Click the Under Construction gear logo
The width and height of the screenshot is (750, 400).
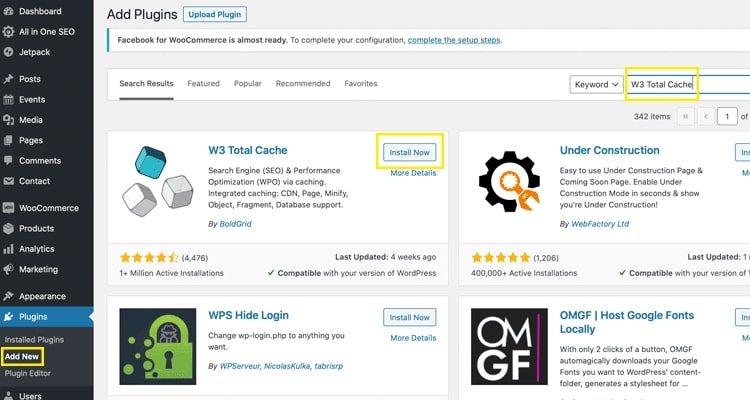509,181
